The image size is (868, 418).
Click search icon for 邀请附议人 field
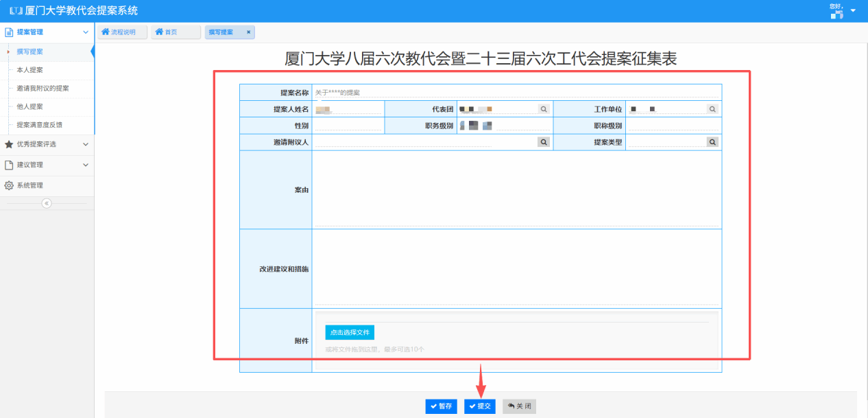tap(543, 142)
